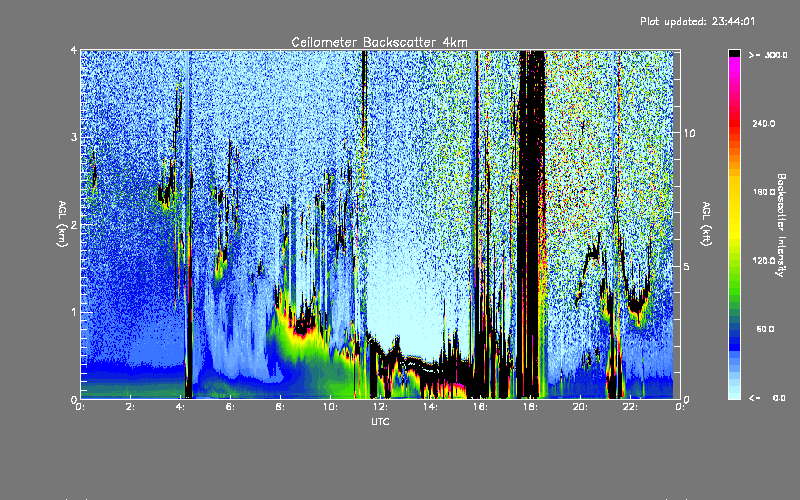Screen dimensions: 800x500
Task: Pick the black top segment of the colorbar
Action: pyautogui.click(x=734, y=53)
